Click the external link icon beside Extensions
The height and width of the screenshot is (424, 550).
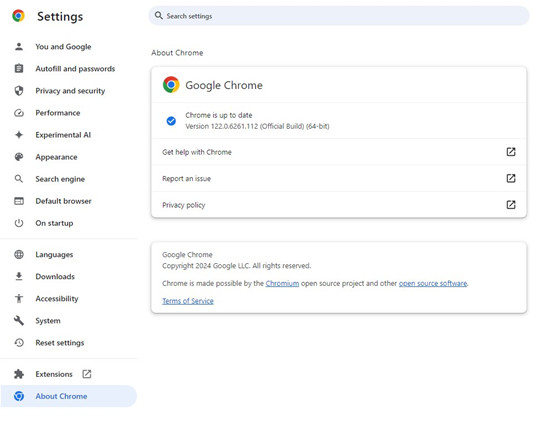pyautogui.click(x=87, y=374)
